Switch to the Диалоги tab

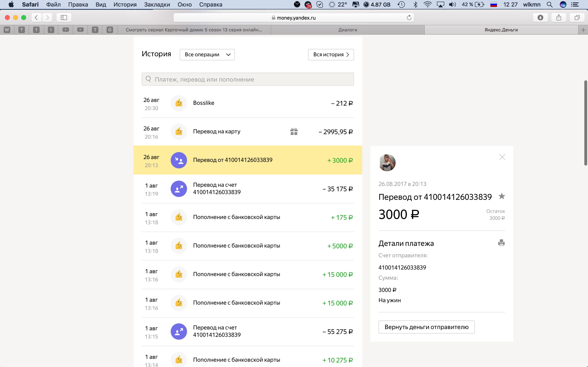pos(347,30)
